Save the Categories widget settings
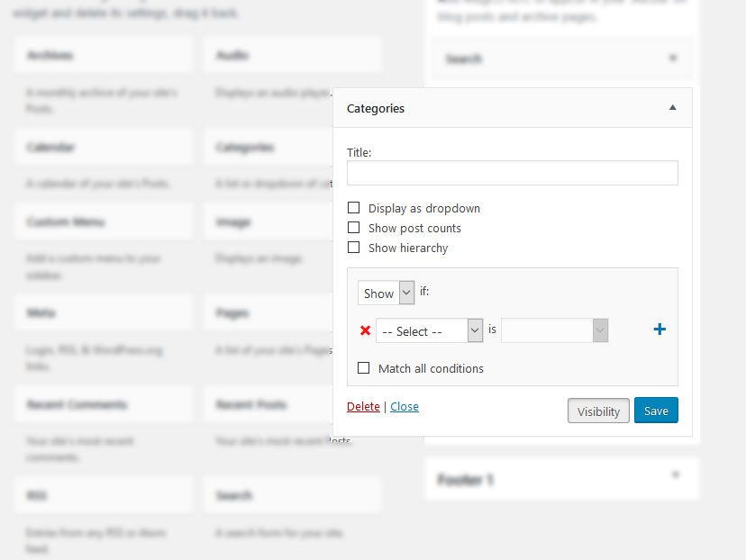This screenshot has width=746, height=560. pyautogui.click(x=656, y=410)
